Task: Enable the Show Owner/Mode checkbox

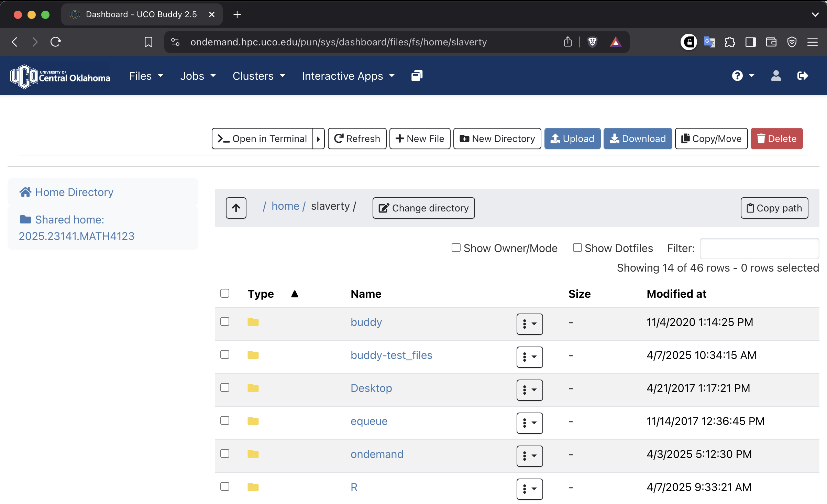Action: 456,248
